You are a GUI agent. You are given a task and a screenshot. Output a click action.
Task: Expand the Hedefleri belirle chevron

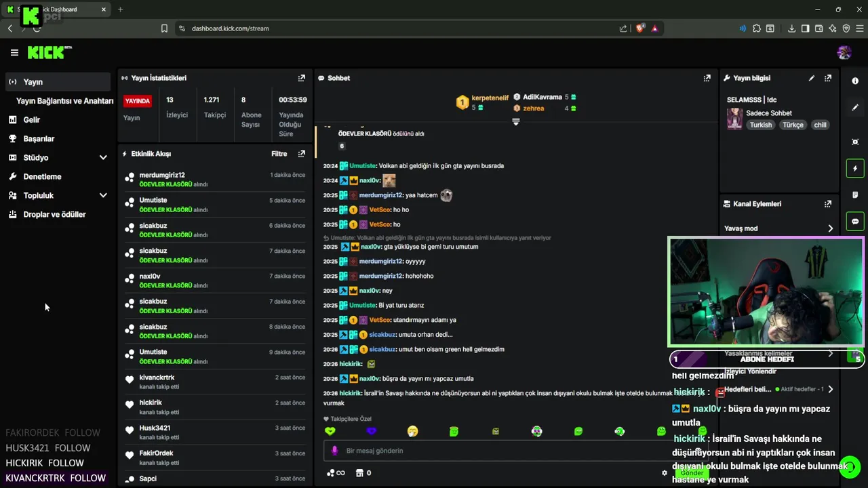tap(830, 389)
